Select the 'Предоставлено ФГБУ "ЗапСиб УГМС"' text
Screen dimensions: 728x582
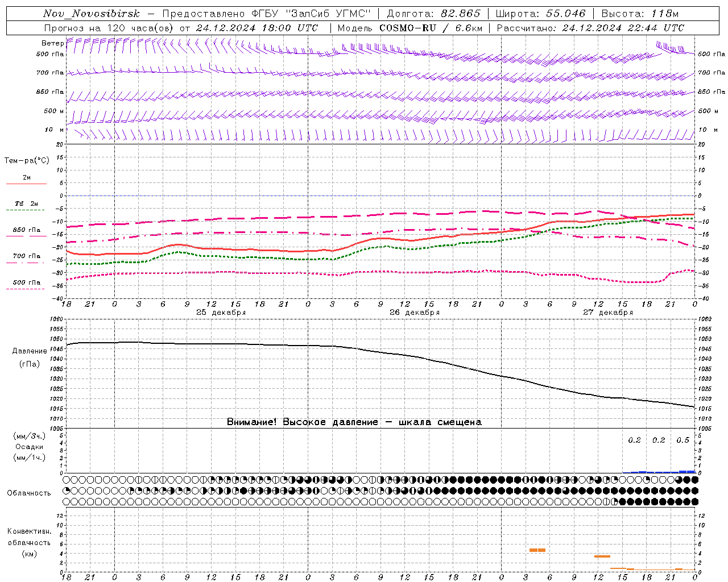pyautogui.click(x=267, y=14)
